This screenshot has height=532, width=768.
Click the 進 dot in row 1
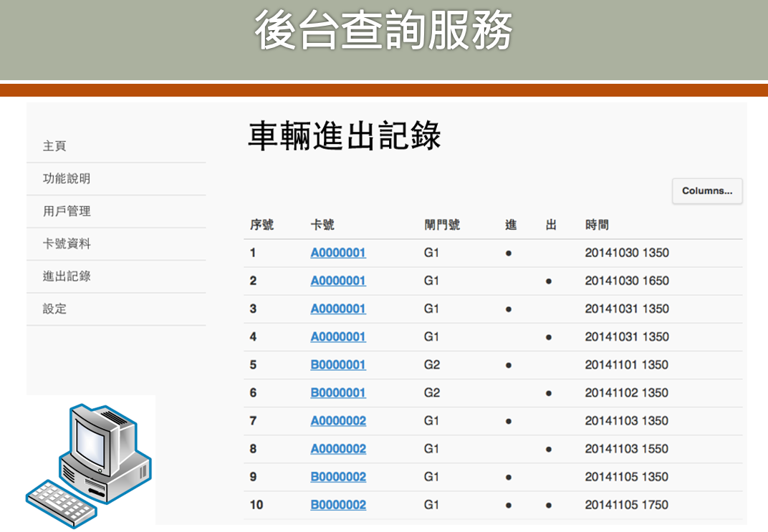[x=509, y=253]
